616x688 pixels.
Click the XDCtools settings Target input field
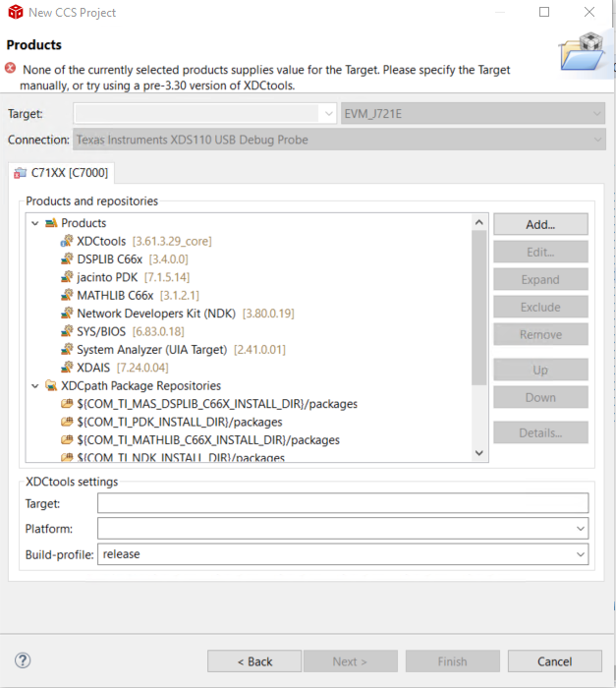coord(343,503)
